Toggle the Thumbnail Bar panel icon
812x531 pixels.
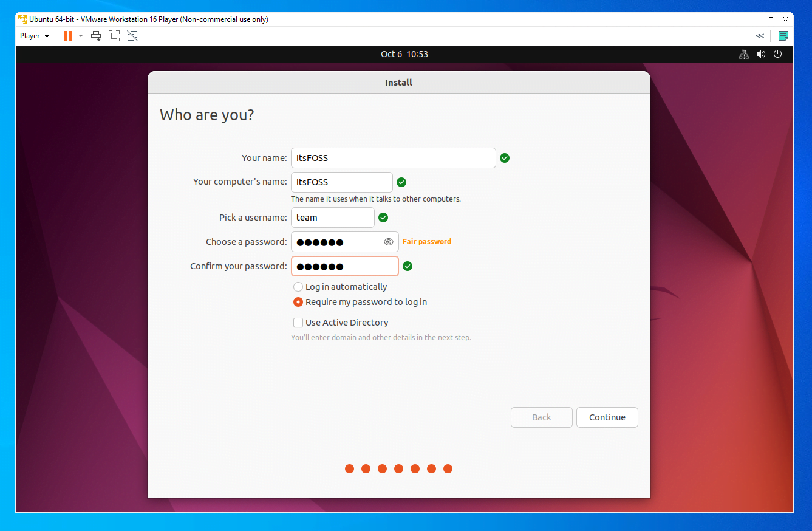[783, 35]
